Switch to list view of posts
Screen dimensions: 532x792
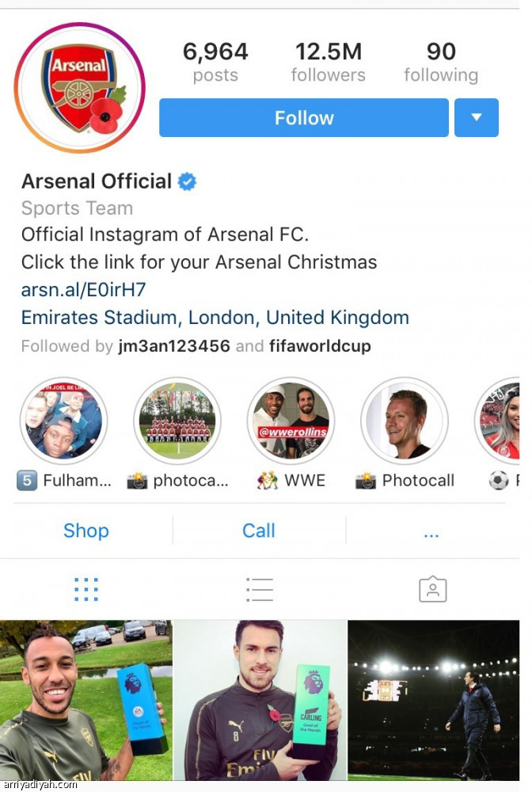pos(259,589)
